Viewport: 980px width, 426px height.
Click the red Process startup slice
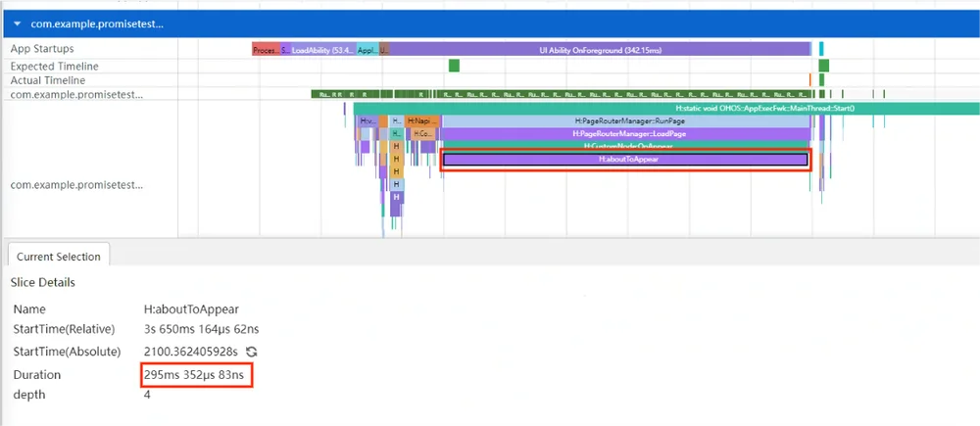267,50
